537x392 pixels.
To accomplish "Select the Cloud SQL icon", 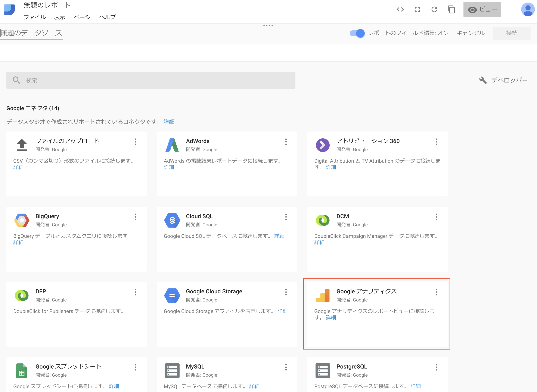I will pos(172,220).
